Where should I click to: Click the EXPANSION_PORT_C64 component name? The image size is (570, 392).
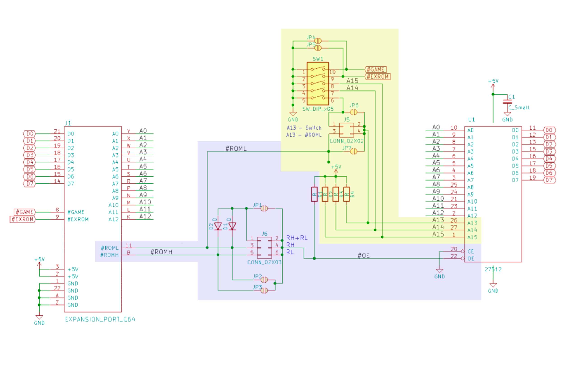click(x=100, y=319)
